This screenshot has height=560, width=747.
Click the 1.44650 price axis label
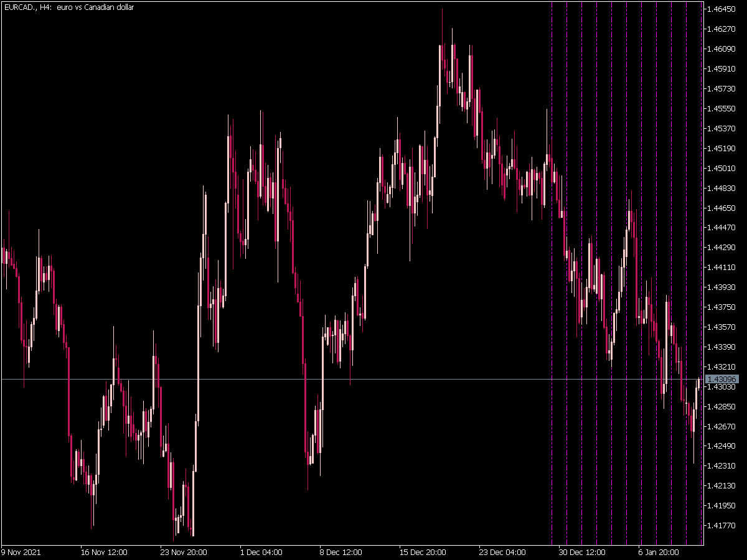pos(722,208)
